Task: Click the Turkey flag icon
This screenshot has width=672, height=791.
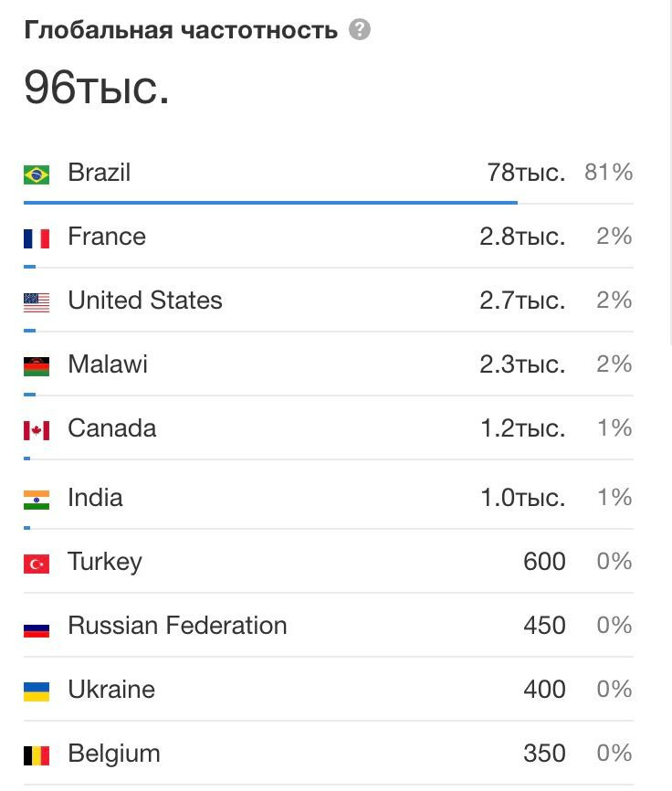Action: pos(37,564)
